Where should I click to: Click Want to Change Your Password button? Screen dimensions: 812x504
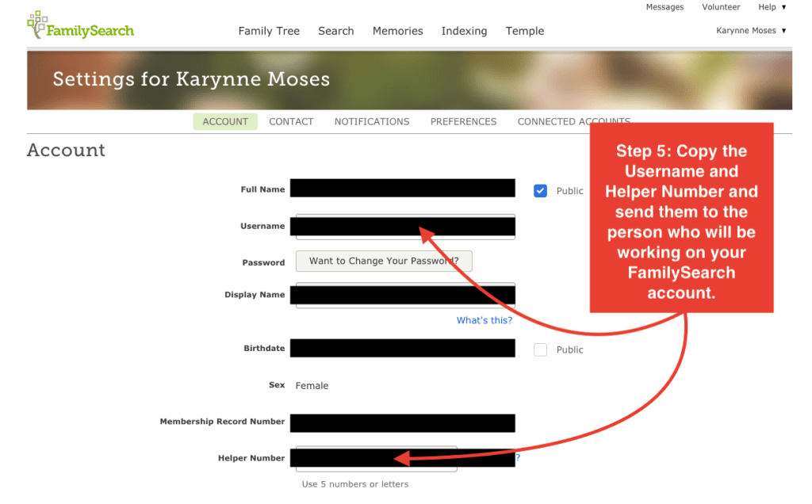click(x=384, y=261)
